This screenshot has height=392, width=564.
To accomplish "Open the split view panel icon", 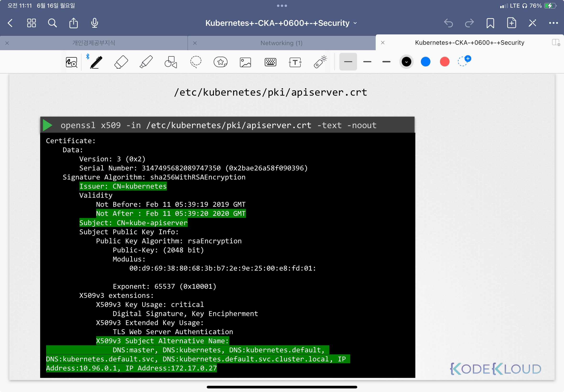I will (556, 43).
